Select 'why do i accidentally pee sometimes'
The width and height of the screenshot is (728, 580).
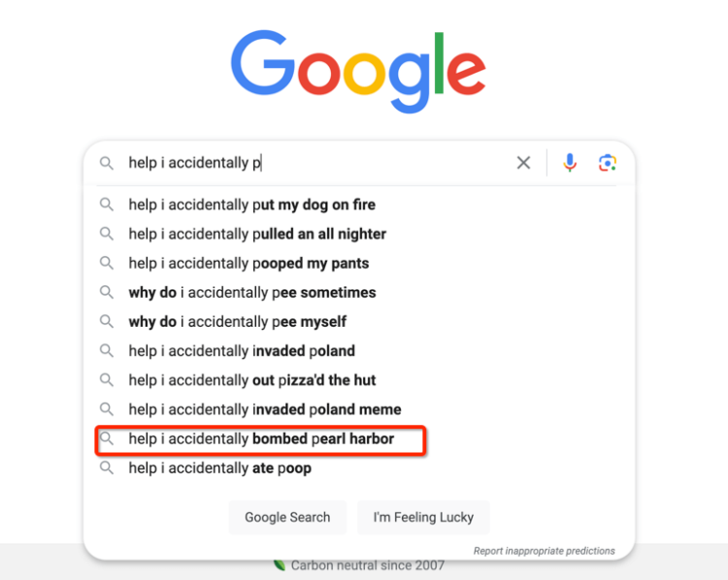tap(251, 292)
